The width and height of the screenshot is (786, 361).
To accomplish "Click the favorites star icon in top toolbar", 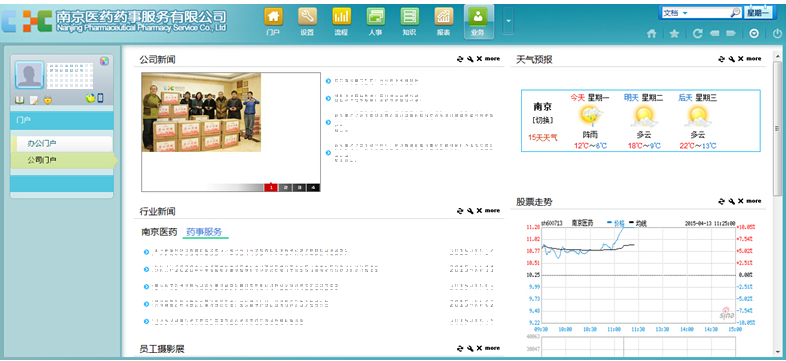I will pyautogui.click(x=675, y=34).
